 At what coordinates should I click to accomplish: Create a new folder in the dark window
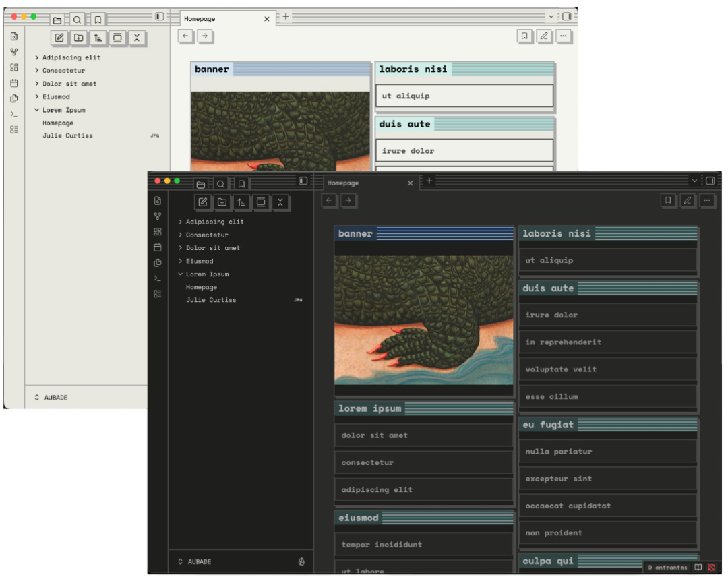click(x=222, y=202)
